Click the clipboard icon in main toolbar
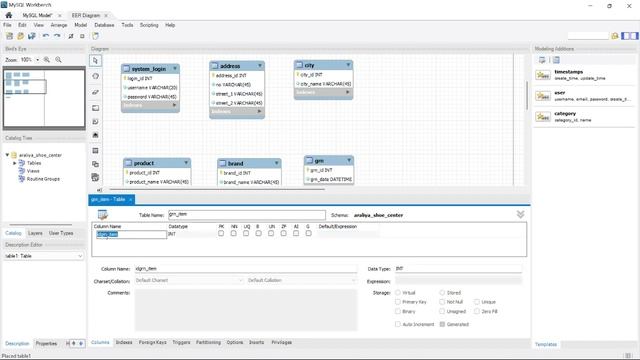640x360 pixels. 95,36
